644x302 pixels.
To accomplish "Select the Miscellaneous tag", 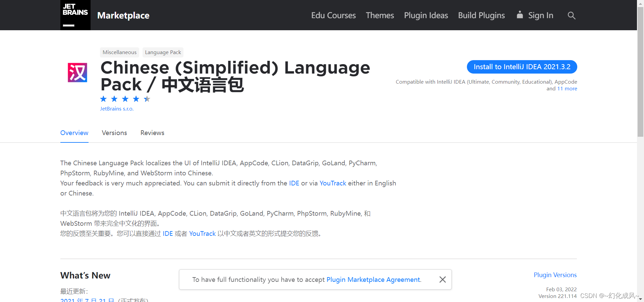I will (x=119, y=52).
